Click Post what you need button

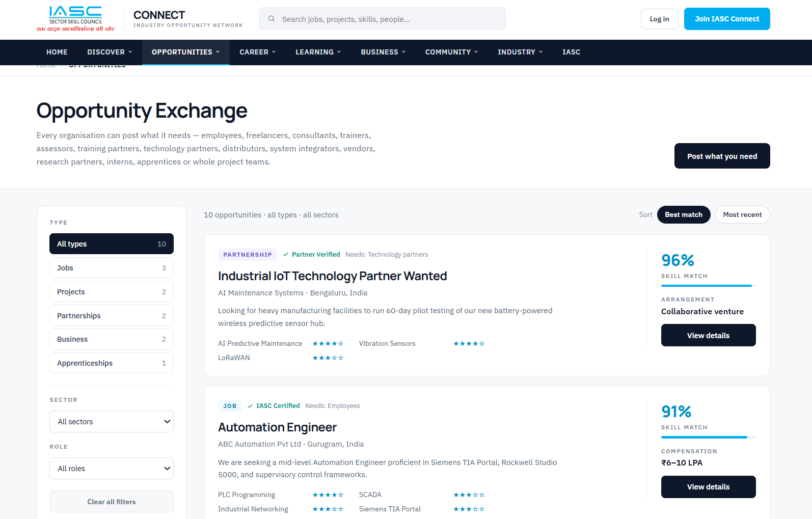click(x=722, y=156)
